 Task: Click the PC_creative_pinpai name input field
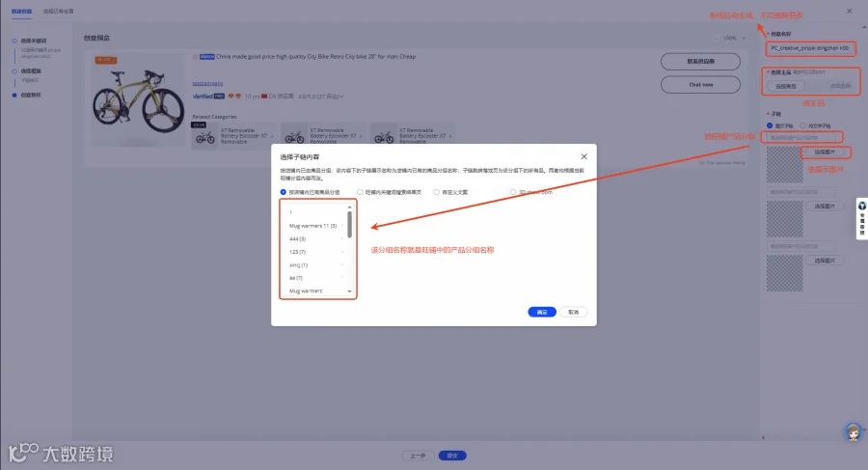[810, 48]
